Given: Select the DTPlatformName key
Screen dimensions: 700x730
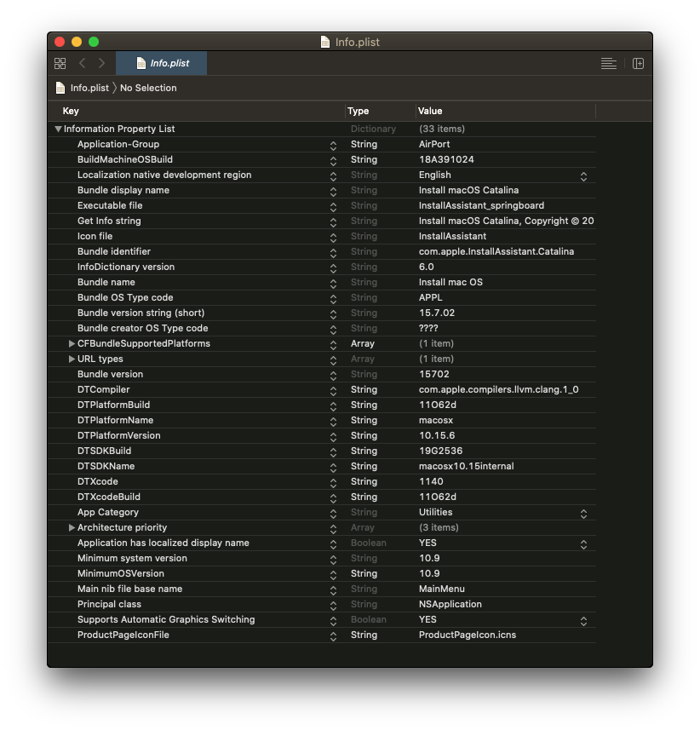Looking at the screenshot, I should pos(116,421).
